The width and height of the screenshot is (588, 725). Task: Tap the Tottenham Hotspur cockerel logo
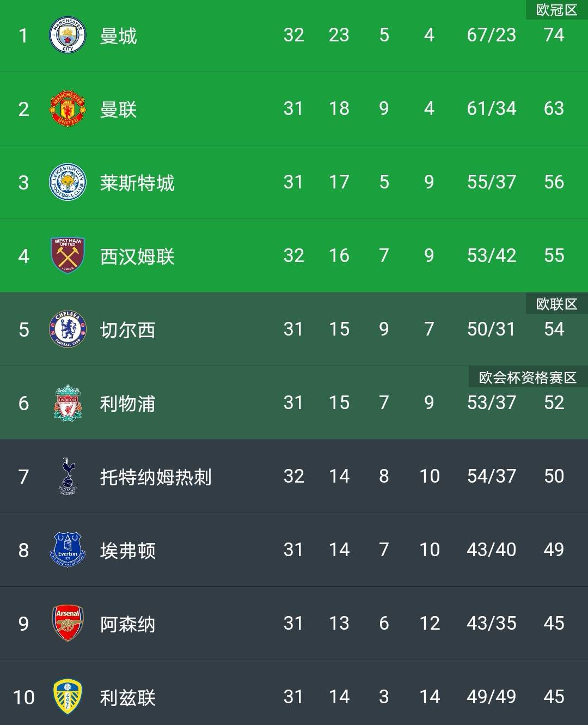click(x=68, y=476)
